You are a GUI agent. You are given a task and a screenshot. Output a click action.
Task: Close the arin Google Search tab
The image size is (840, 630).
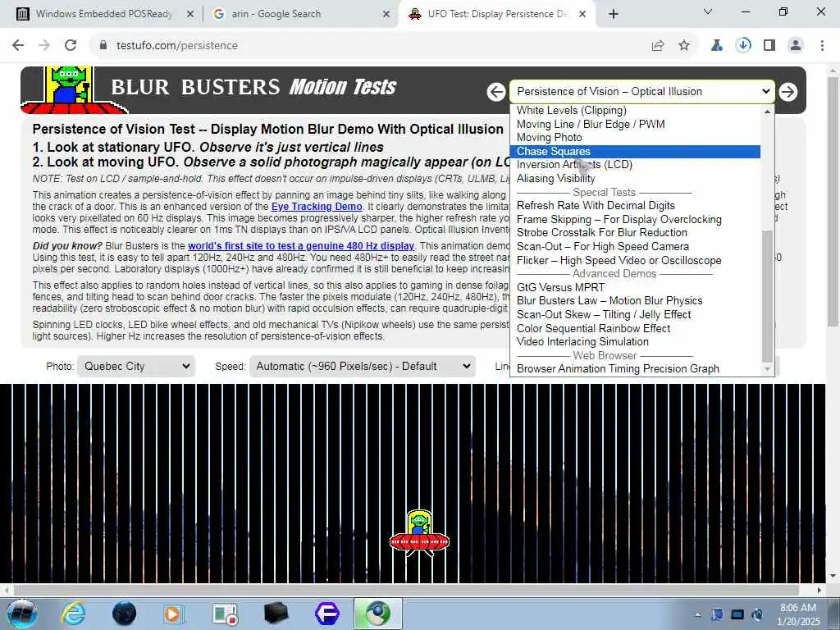[386, 15]
